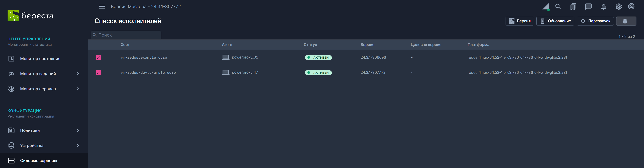644x168 pixels.
Task: Uncheck the vm-redos-dev.example.corp row checkbox
Action: 98,73
